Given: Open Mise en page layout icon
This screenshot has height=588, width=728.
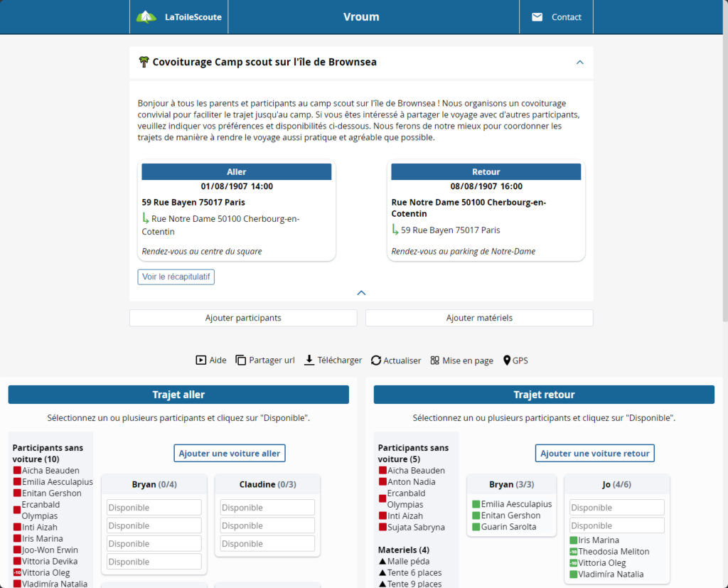Looking at the screenshot, I should (435, 360).
